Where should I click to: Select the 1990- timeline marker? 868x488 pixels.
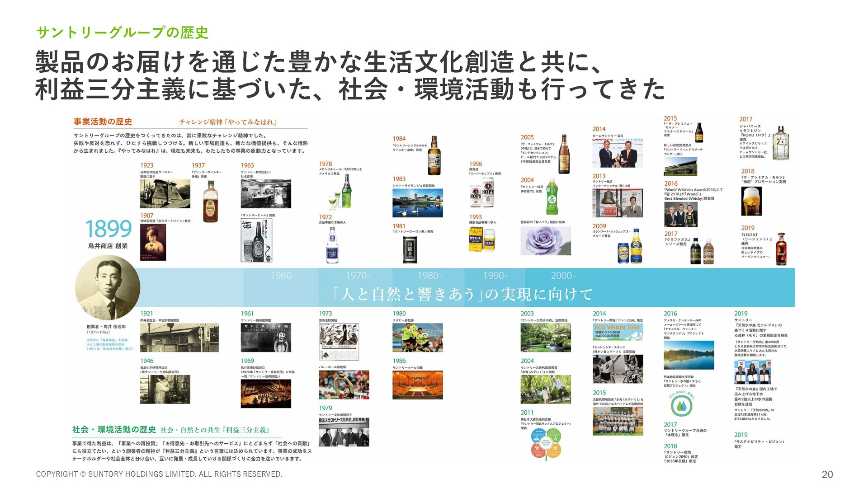pyautogui.click(x=495, y=276)
